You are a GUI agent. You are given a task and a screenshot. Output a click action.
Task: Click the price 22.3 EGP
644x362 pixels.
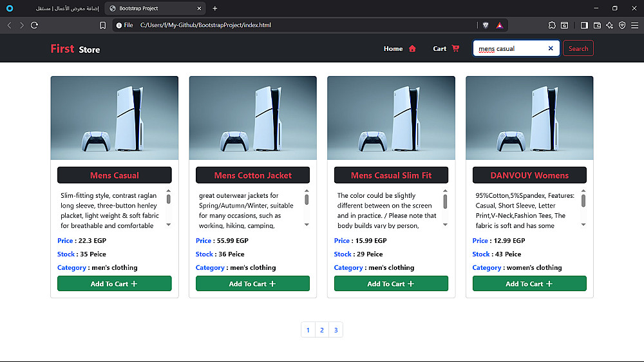coord(92,241)
